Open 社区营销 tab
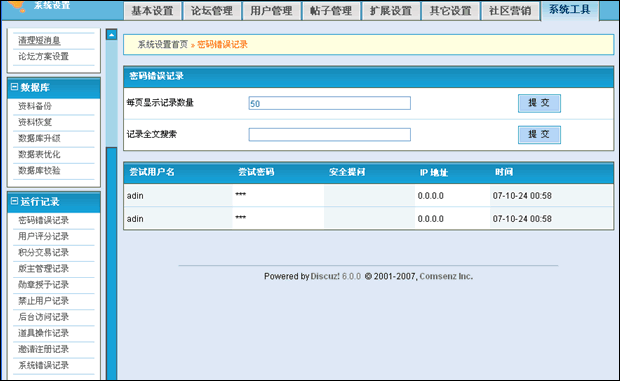 [x=510, y=11]
